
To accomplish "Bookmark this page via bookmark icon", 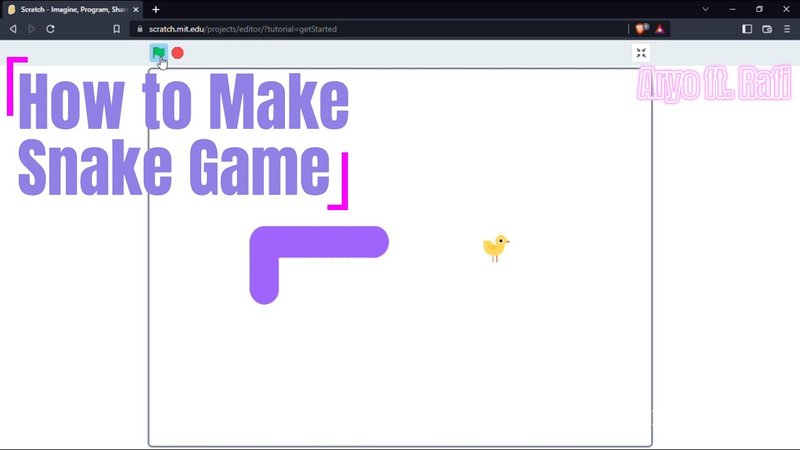I will coord(116,29).
